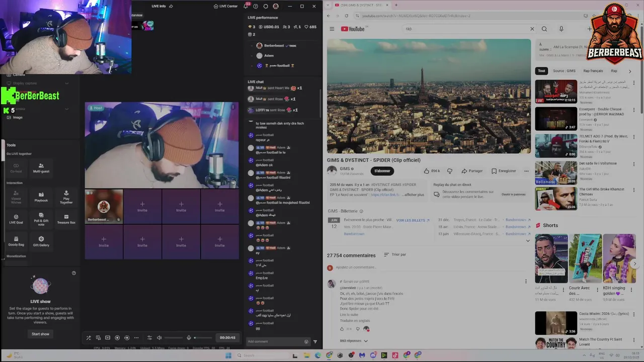
Task: Open the Goody Bag tool
Action: (16, 241)
